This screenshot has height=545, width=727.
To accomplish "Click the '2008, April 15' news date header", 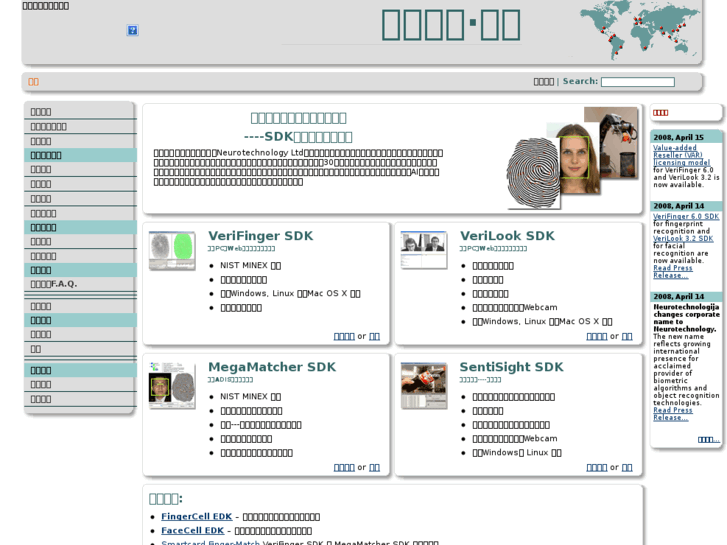I will pyautogui.click(x=686, y=137).
